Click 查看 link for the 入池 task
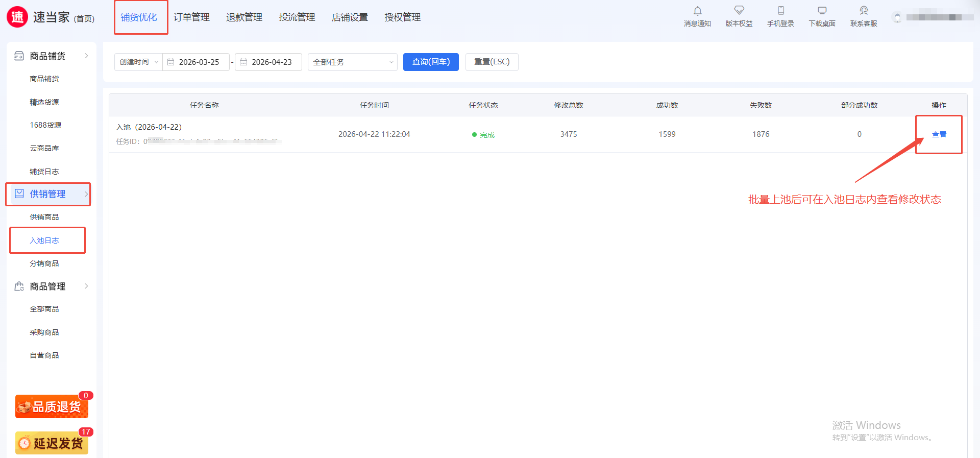Viewport: 980px width, 458px height. (x=939, y=134)
